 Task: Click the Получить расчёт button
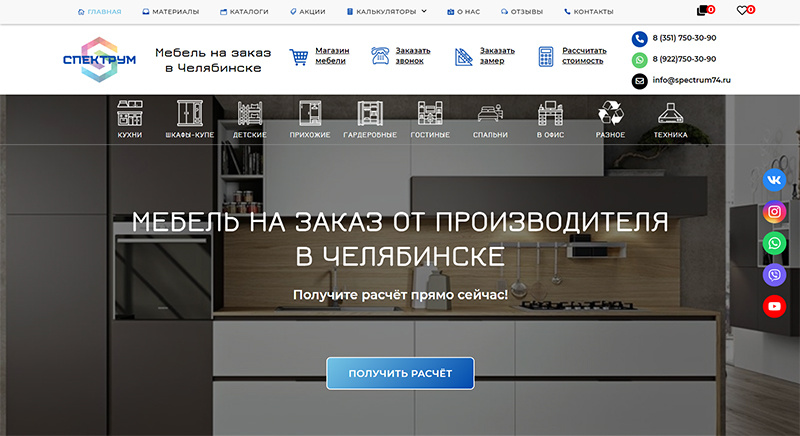(x=401, y=373)
